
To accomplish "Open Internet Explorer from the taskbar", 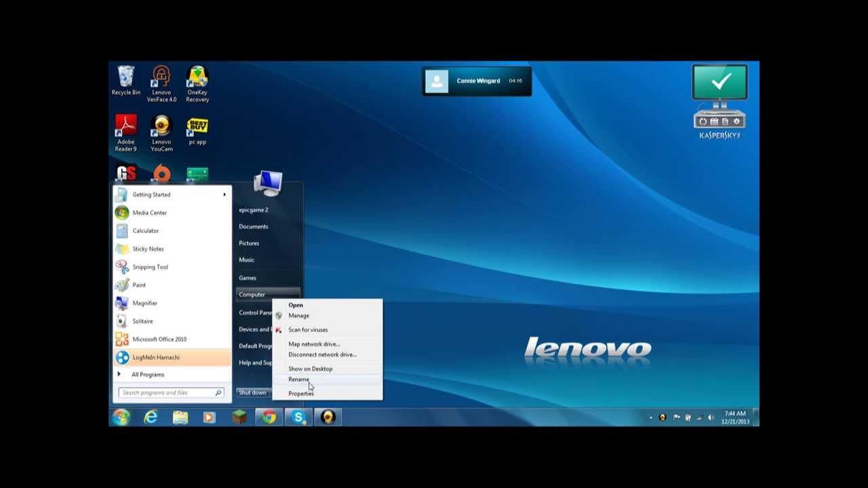I will (151, 418).
